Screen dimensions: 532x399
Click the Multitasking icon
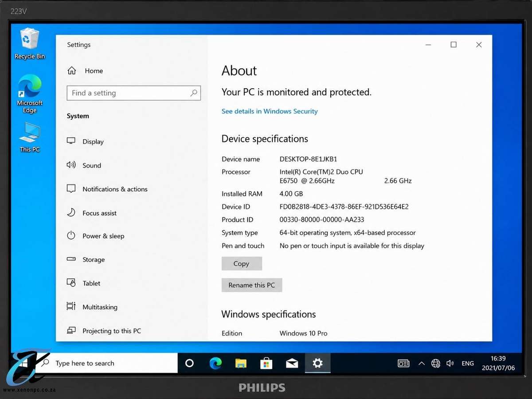[x=71, y=306]
